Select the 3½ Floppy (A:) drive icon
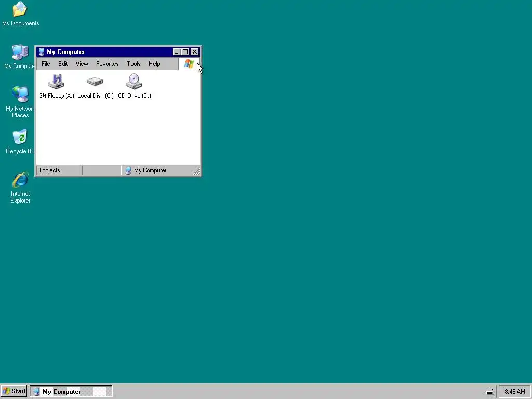532x399 pixels. [56, 82]
